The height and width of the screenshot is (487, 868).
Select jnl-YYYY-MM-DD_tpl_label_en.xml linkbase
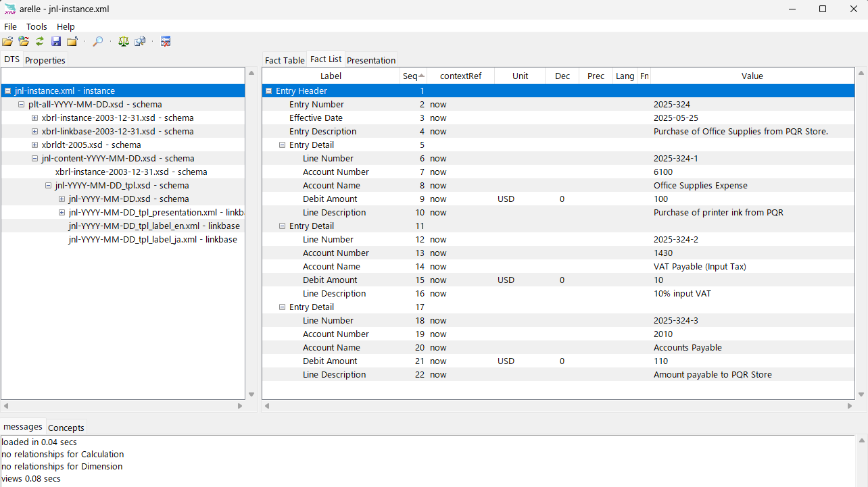(154, 226)
